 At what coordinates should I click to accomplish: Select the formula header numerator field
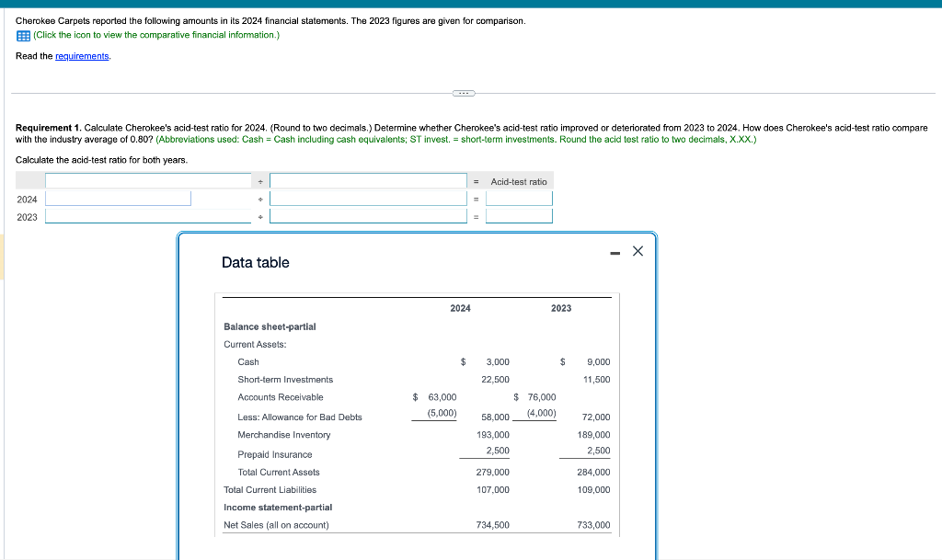(148, 180)
